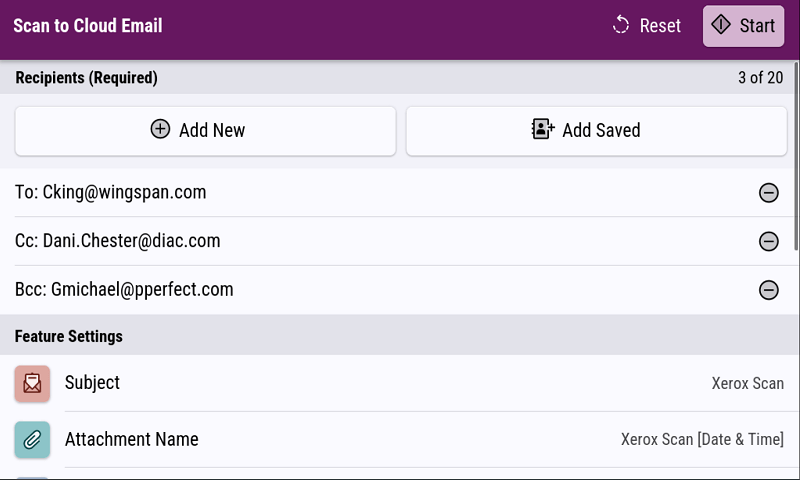Select the To: Cking@wingspan.com recipient entry
800x480 pixels.
(111, 192)
